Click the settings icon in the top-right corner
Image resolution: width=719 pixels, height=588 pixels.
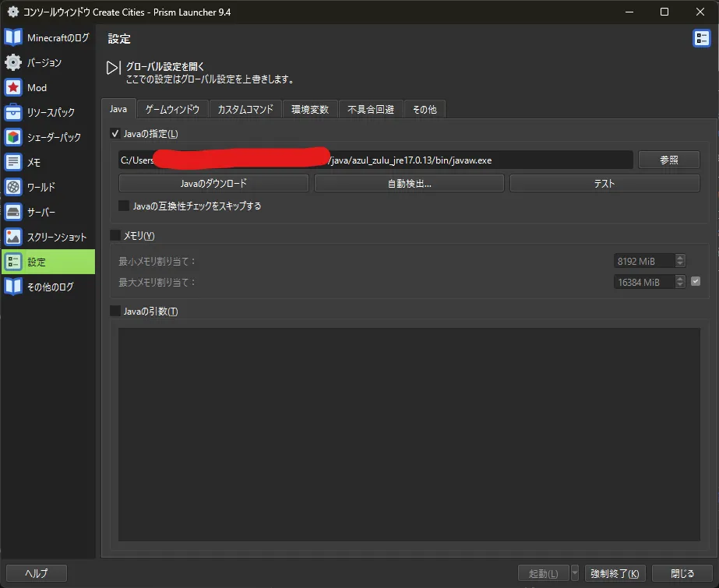(x=700, y=37)
